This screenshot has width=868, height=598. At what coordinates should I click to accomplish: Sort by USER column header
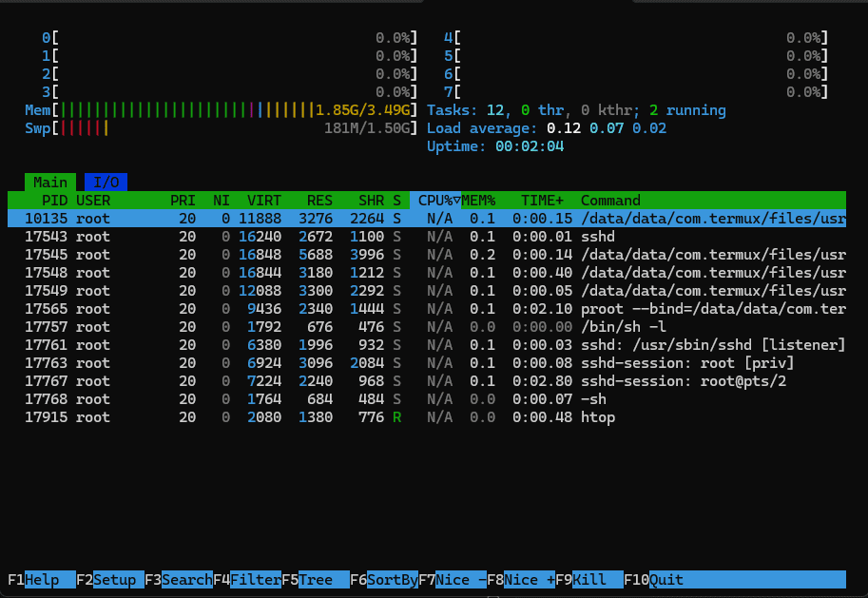(x=93, y=201)
